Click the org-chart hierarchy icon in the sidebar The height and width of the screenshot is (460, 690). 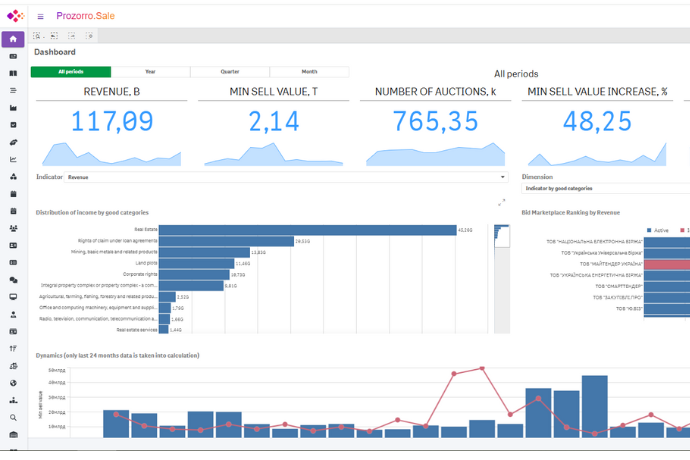[13, 399]
